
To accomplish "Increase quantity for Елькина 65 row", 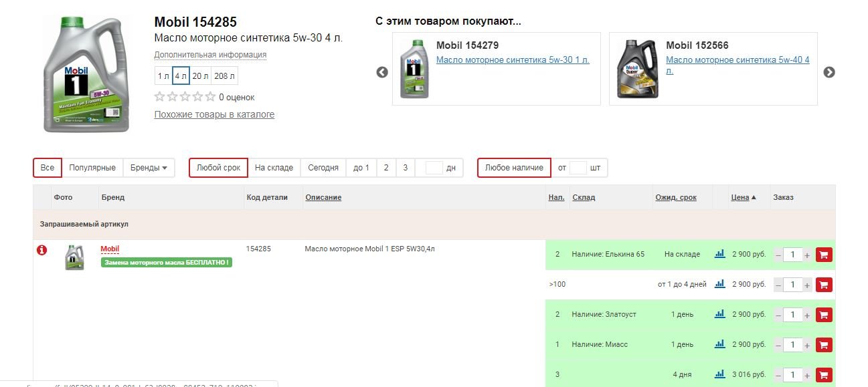I will click(x=807, y=255).
